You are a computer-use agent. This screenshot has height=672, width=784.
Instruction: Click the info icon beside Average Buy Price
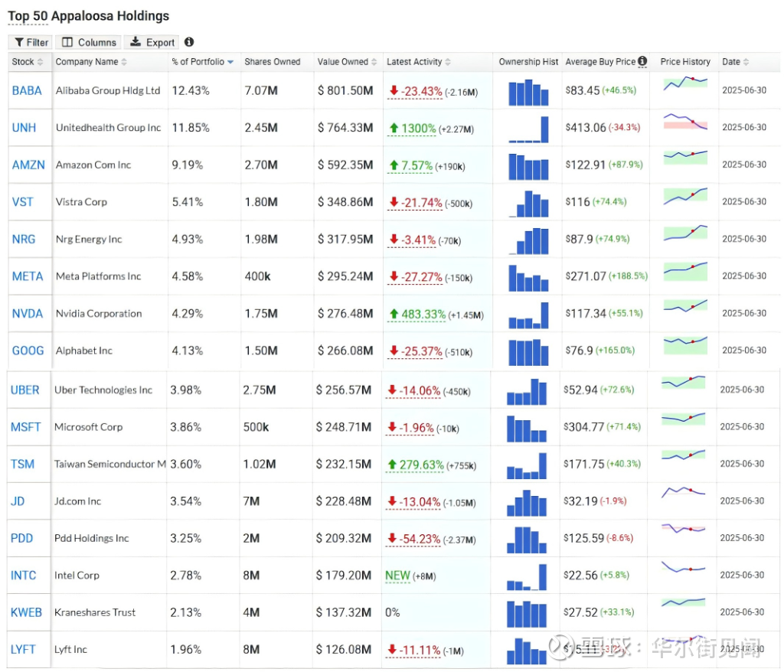point(642,61)
